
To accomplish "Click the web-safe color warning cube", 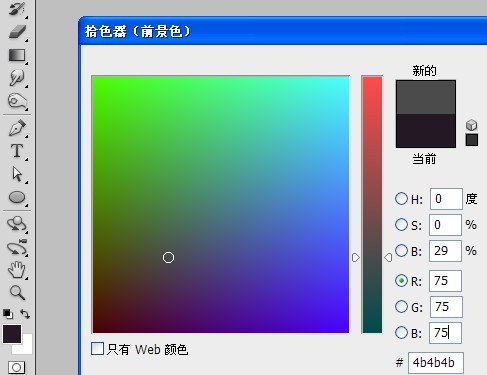I will (x=472, y=125).
